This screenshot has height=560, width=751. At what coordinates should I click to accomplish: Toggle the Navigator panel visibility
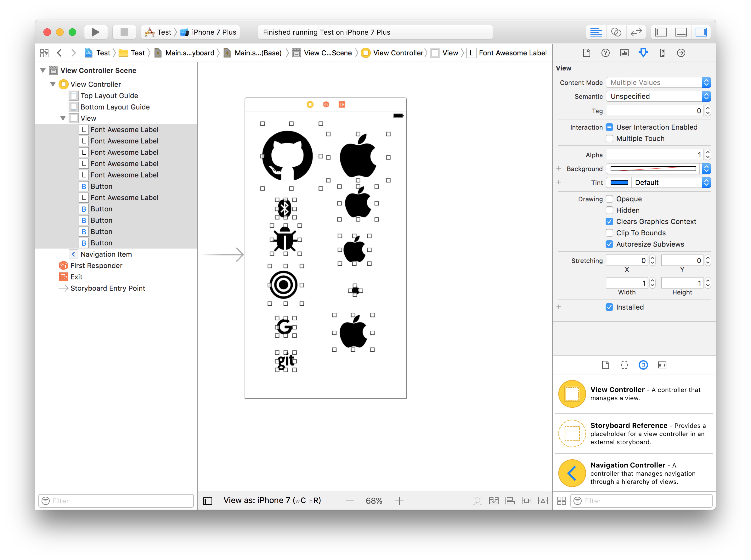coord(661,32)
